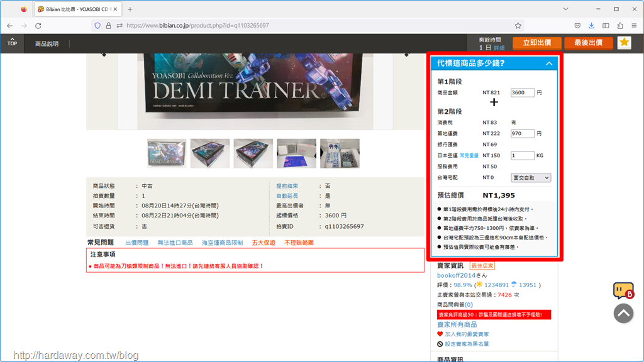This screenshot has height=362, width=644.
Task: Open the 常見重量 link
Action: click(x=469, y=156)
